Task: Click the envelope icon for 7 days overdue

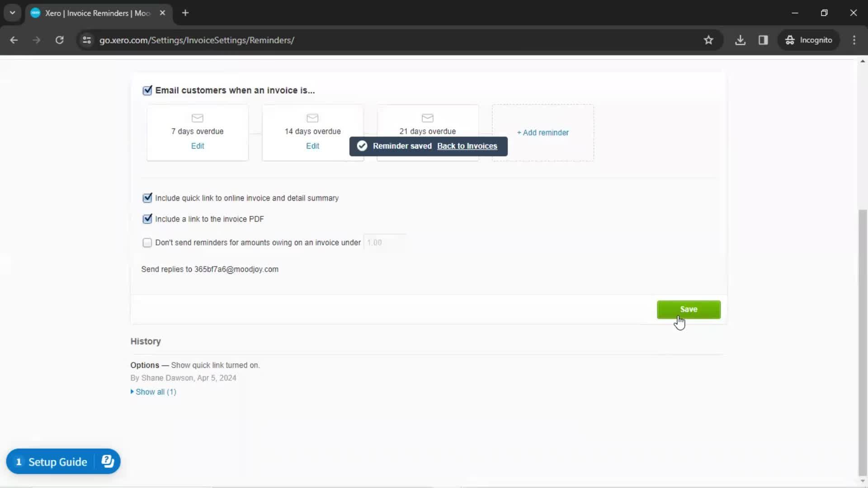Action: click(x=198, y=118)
